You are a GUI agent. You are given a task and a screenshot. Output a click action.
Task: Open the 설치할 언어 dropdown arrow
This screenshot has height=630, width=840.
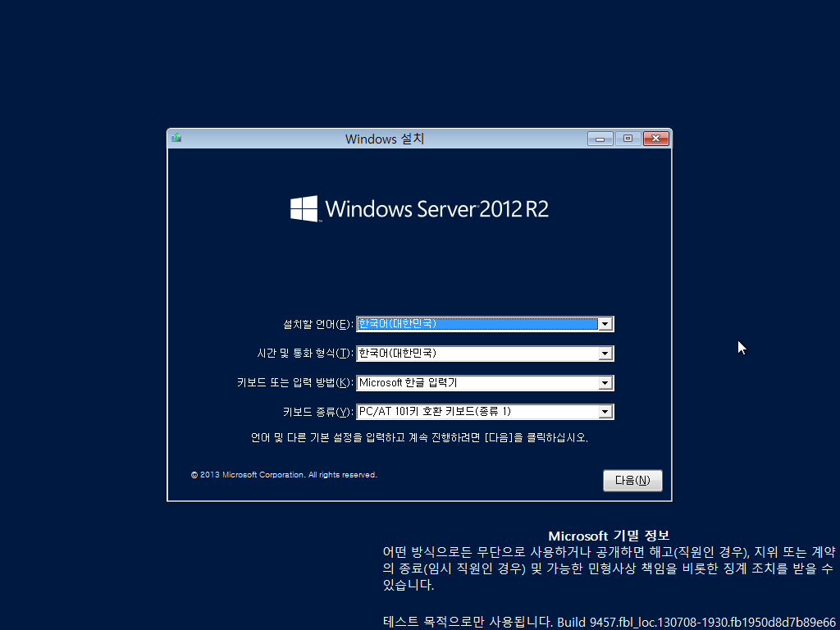pyautogui.click(x=605, y=324)
